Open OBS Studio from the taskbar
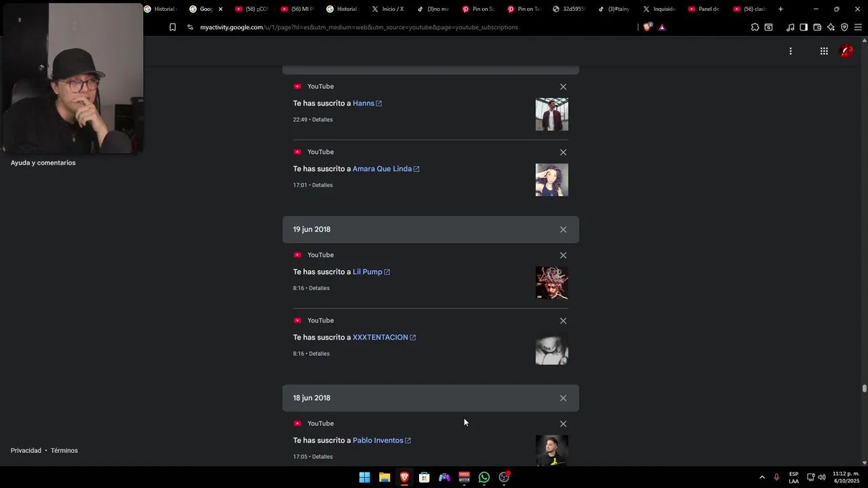This screenshot has width=868, height=488. [504, 477]
